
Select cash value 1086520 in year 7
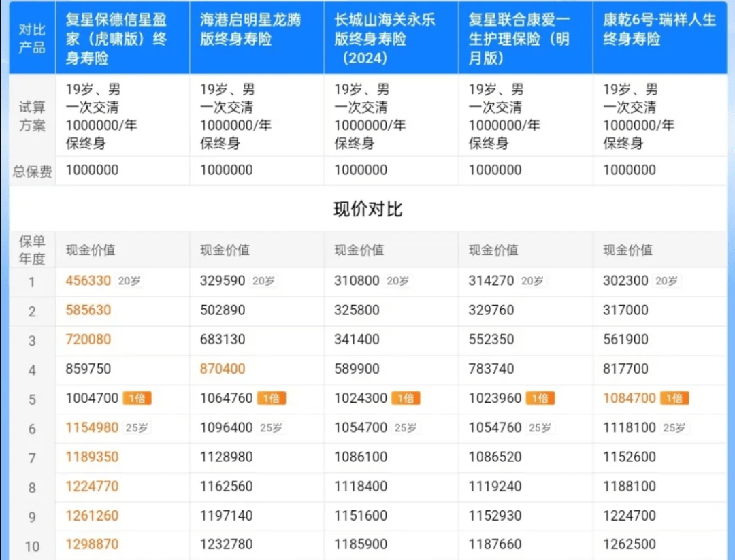coord(495,457)
